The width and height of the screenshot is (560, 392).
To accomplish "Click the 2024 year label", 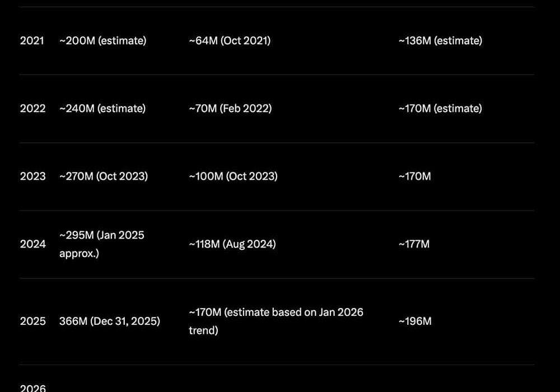I will 32,244.
